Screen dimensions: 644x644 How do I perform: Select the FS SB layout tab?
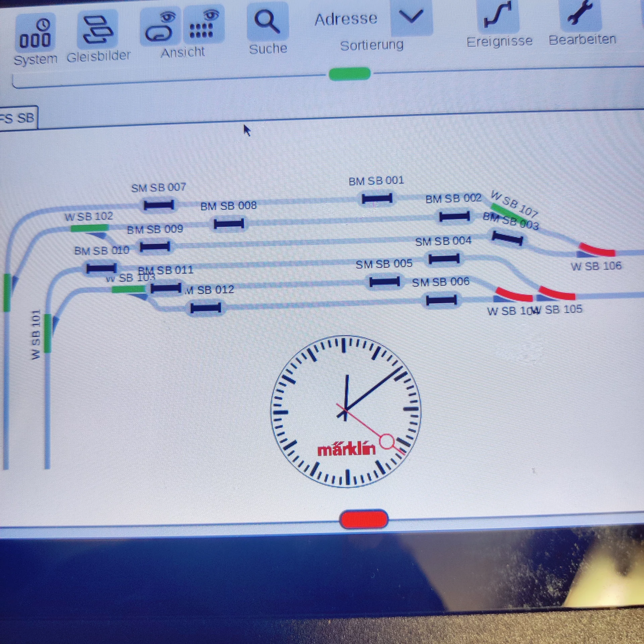pos(17,118)
